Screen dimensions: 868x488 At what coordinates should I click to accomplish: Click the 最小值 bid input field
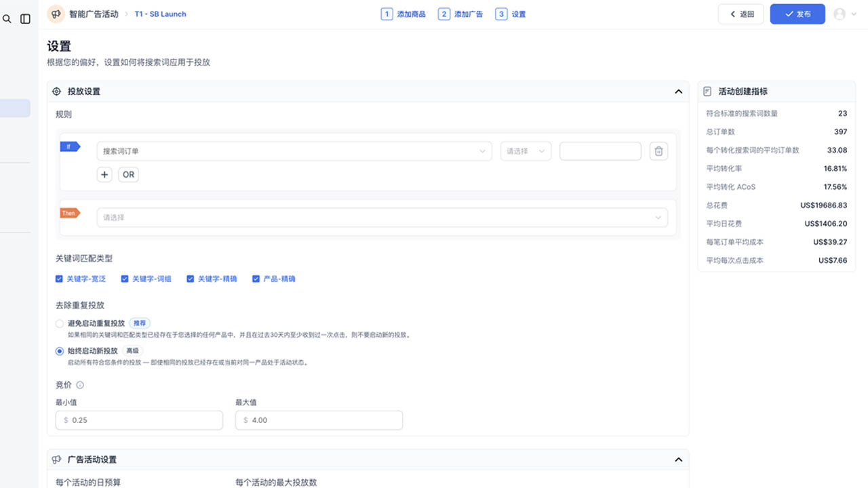tap(140, 420)
